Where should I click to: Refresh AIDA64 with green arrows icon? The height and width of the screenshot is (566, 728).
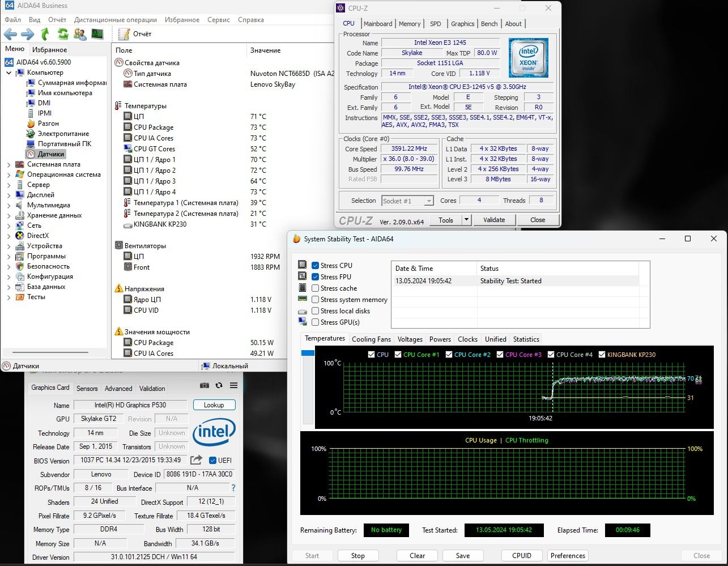click(x=62, y=34)
